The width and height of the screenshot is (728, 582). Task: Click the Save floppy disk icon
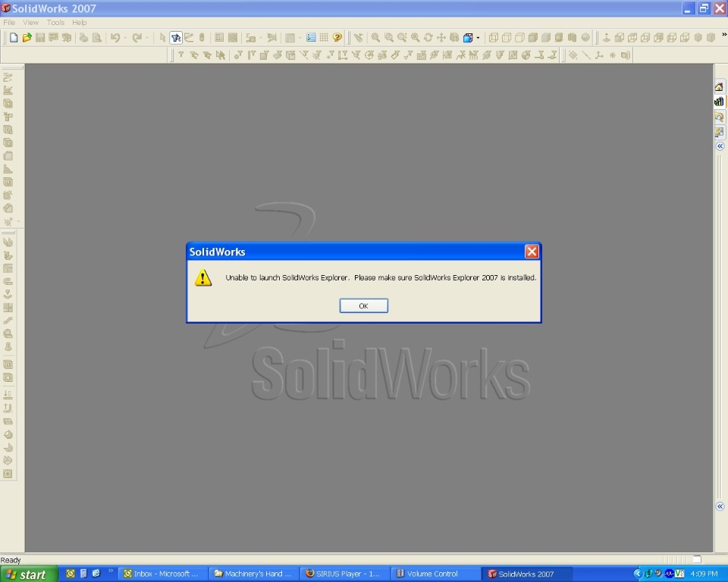[40, 38]
